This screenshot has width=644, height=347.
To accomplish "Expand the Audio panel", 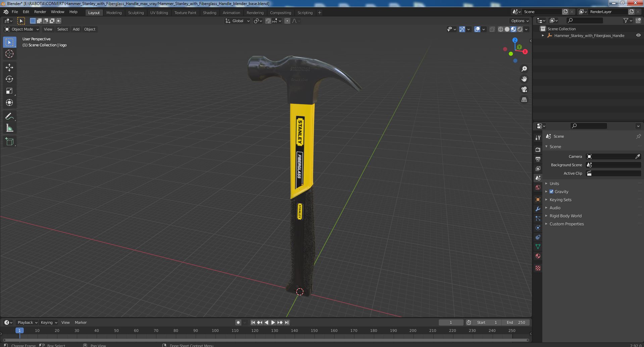I will [555, 208].
